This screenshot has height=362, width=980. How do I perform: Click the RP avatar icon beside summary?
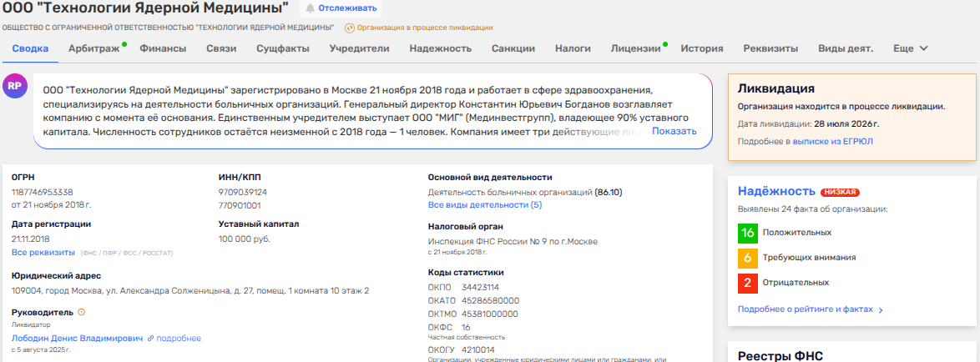[15, 86]
